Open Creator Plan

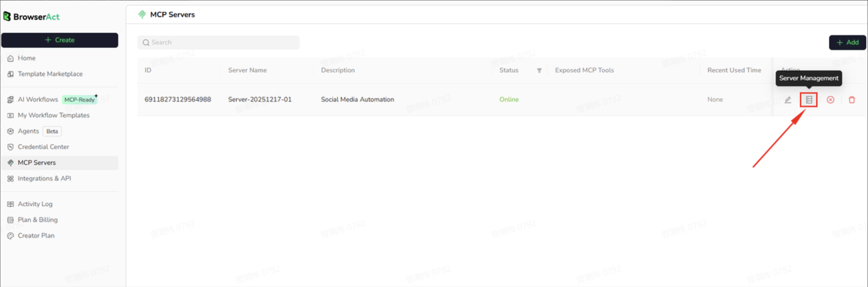(x=36, y=235)
